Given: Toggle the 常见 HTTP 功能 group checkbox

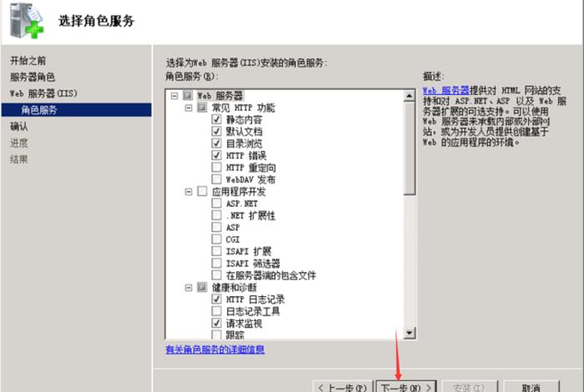Looking at the screenshot, I should coord(202,108).
